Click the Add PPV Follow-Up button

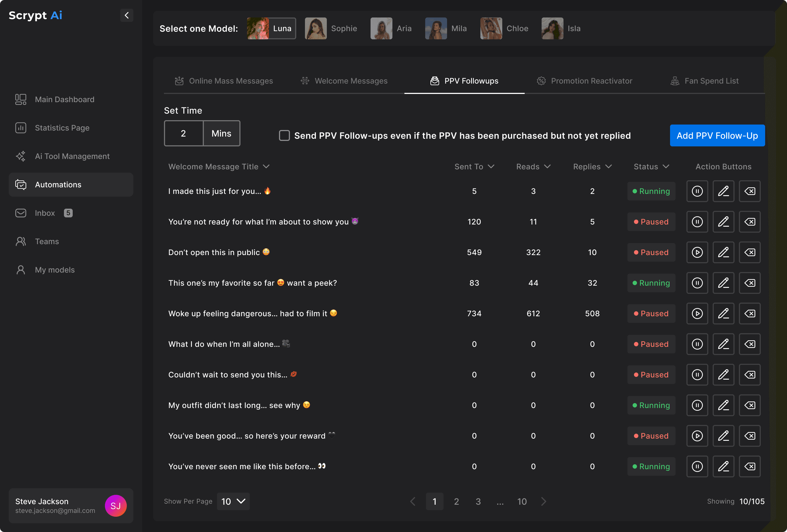click(717, 136)
